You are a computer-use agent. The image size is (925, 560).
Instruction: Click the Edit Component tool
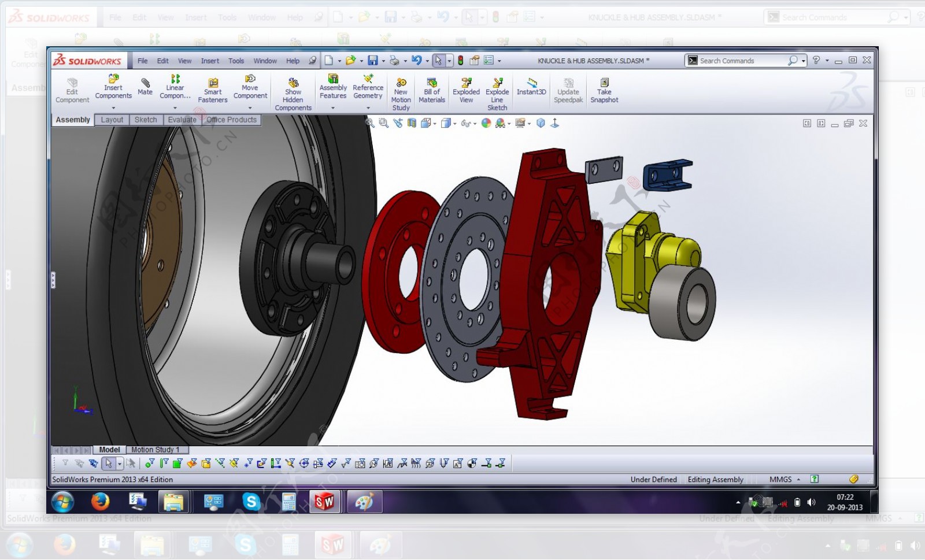(72, 90)
